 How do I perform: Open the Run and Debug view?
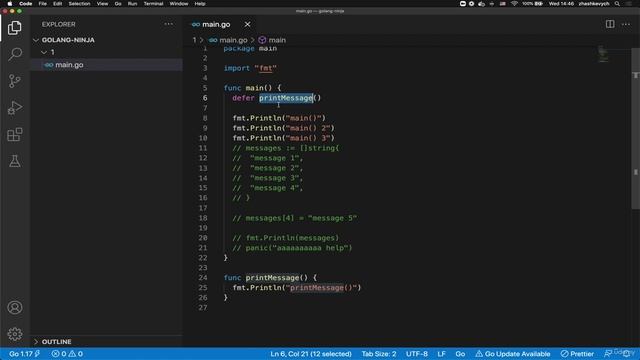[15, 108]
